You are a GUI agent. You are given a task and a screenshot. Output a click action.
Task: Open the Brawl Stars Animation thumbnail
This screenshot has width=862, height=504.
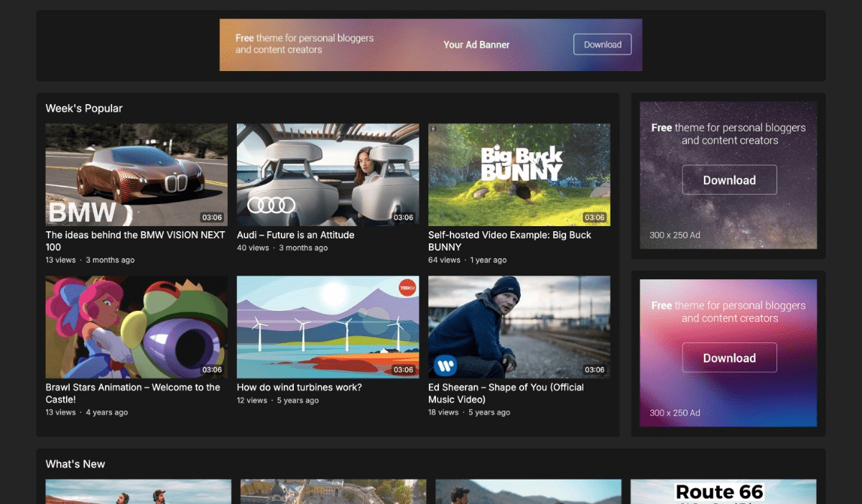coord(136,327)
